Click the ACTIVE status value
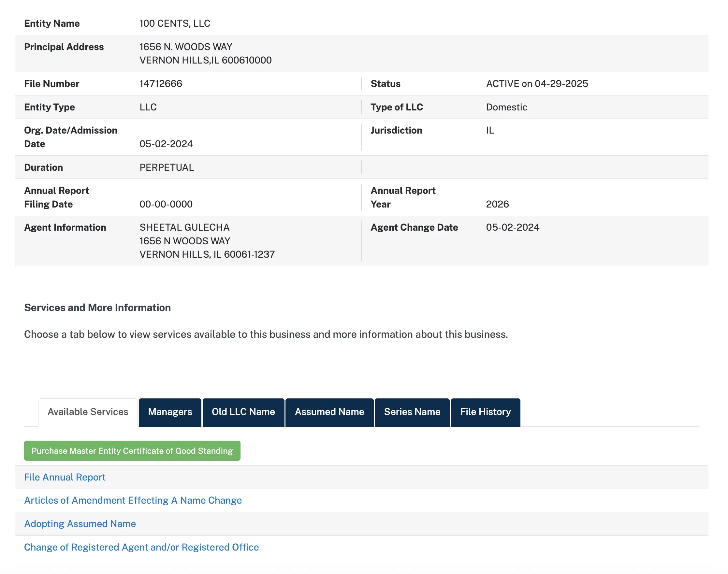Viewport: 728px width, 574px height. [537, 84]
